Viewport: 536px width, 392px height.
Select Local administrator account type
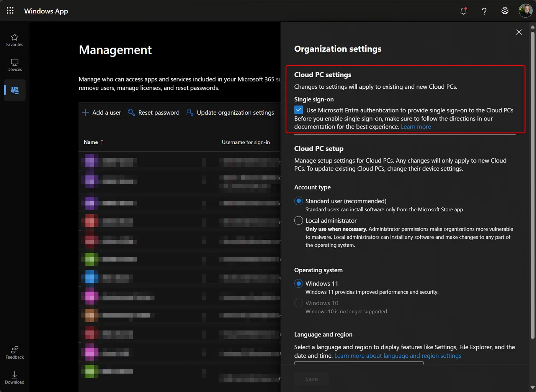[299, 221]
